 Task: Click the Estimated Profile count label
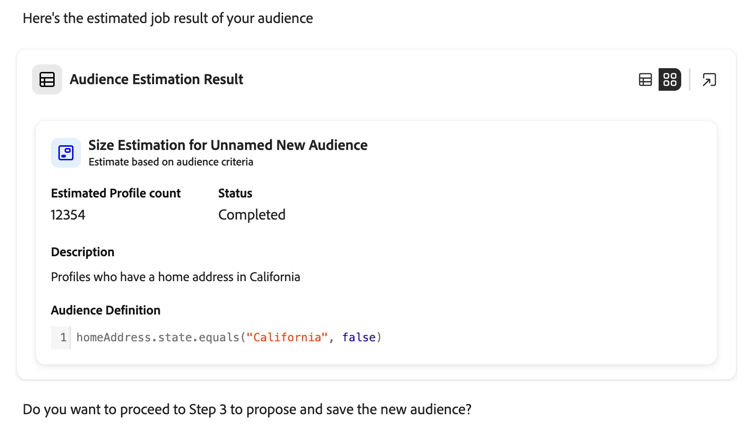[x=116, y=193]
